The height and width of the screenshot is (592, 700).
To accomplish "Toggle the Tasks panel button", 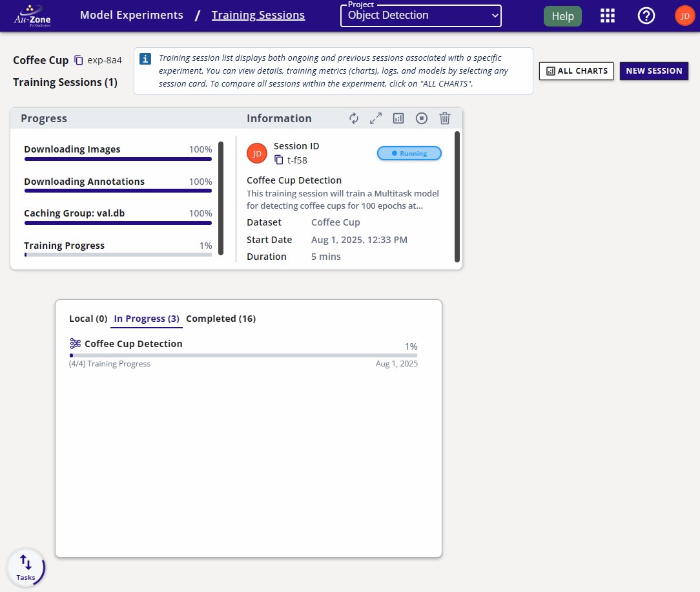I will [x=26, y=567].
